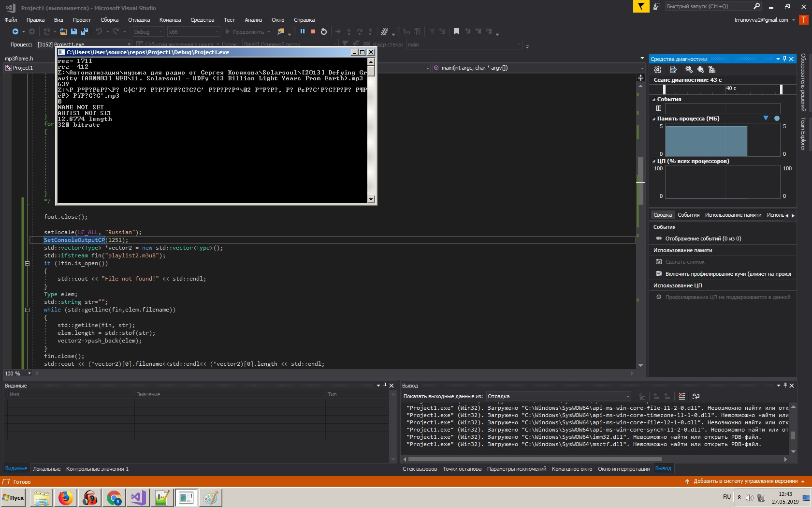
Task: Toggle the bookmark toolbar icon
Action: point(456,31)
